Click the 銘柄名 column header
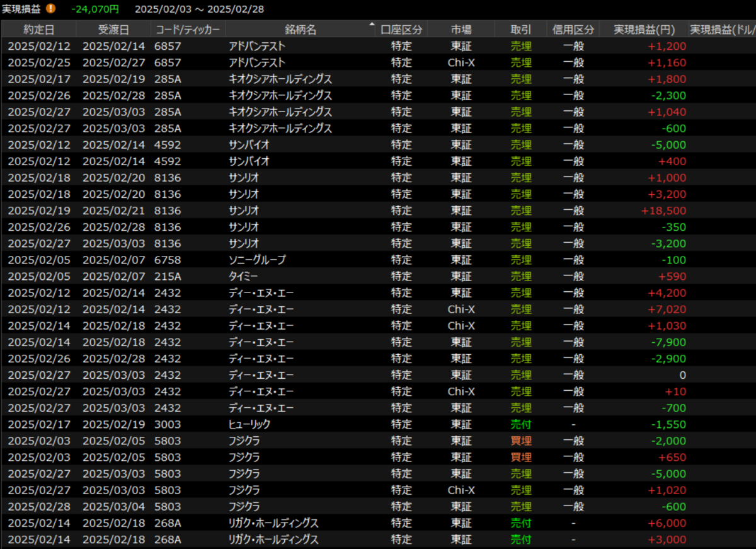This screenshot has height=549, width=756. coord(301,30)
